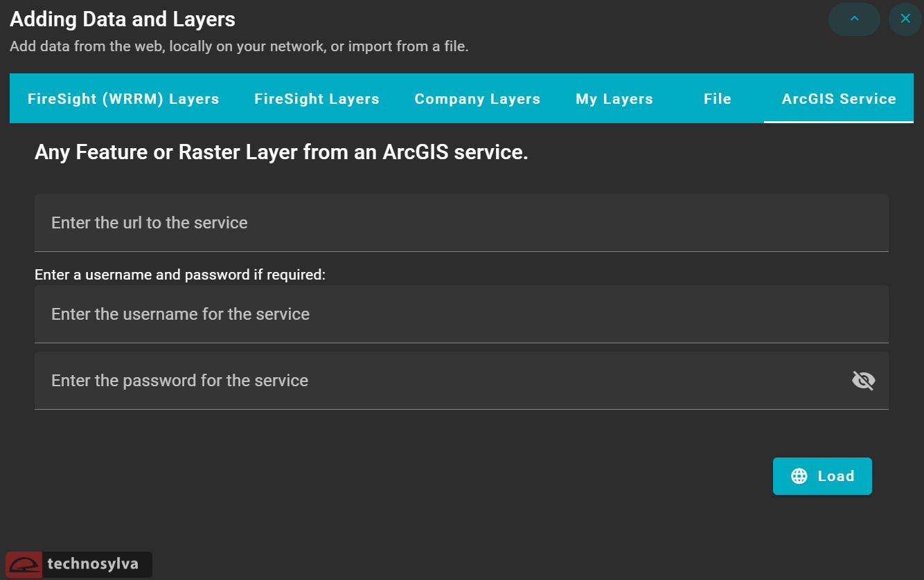The image size is (924, 580).
Task: Click the service URL input field
Action: tap(461, 223)
